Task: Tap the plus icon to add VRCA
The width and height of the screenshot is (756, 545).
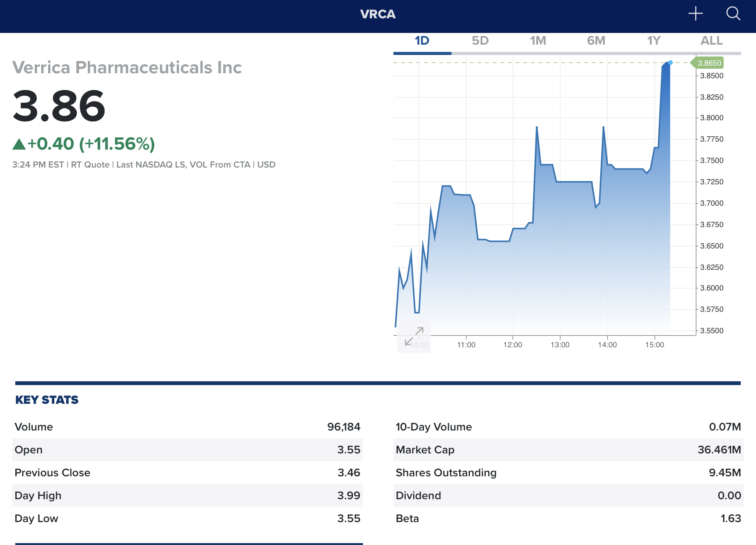Action: [695, 14]
